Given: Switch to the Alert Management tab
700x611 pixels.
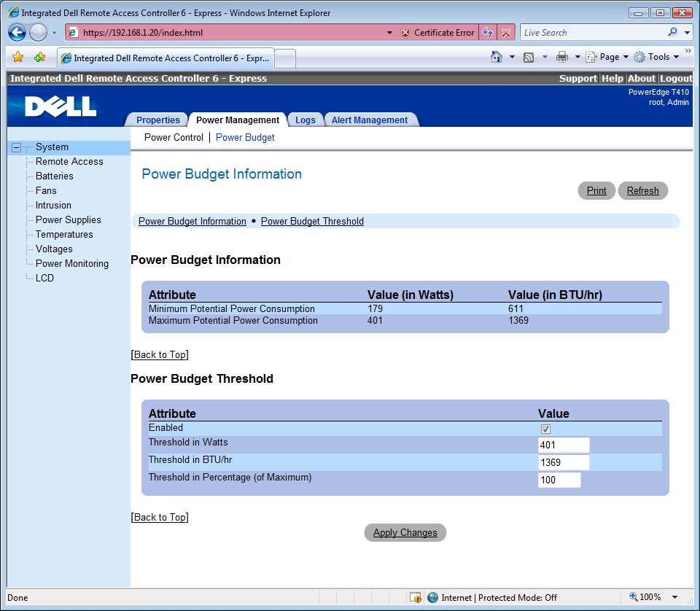Looking at the screenshot, I should pyautogui.click(x=370, y=120).
